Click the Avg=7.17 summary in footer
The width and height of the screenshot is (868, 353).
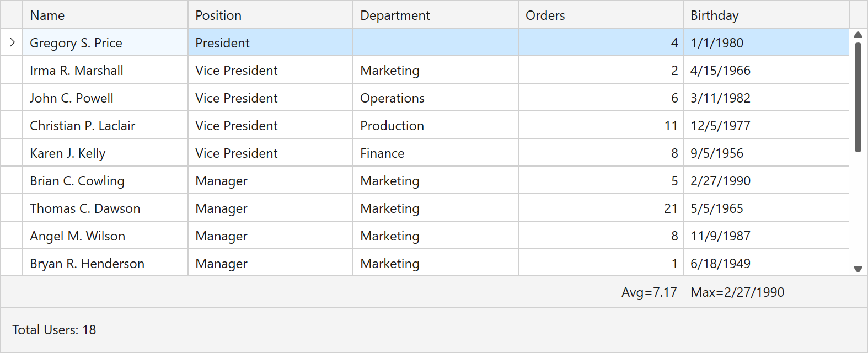(649, 292)
